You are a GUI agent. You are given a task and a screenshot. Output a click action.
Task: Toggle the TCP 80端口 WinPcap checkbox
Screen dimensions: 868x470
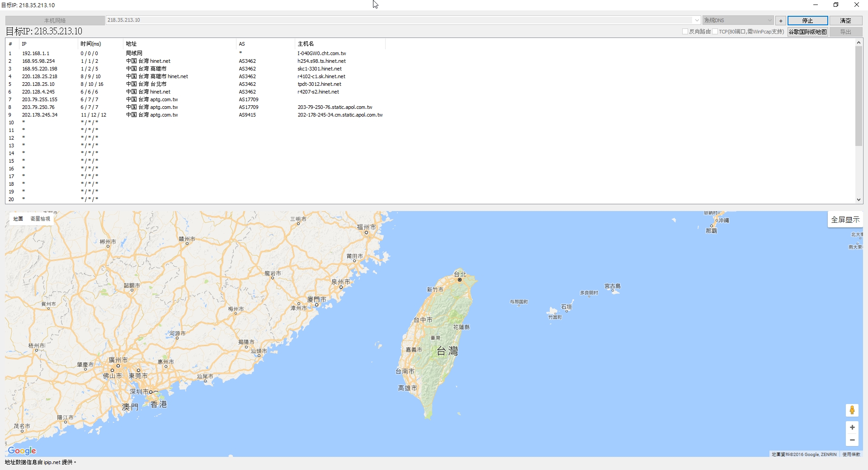coord(715,32)
